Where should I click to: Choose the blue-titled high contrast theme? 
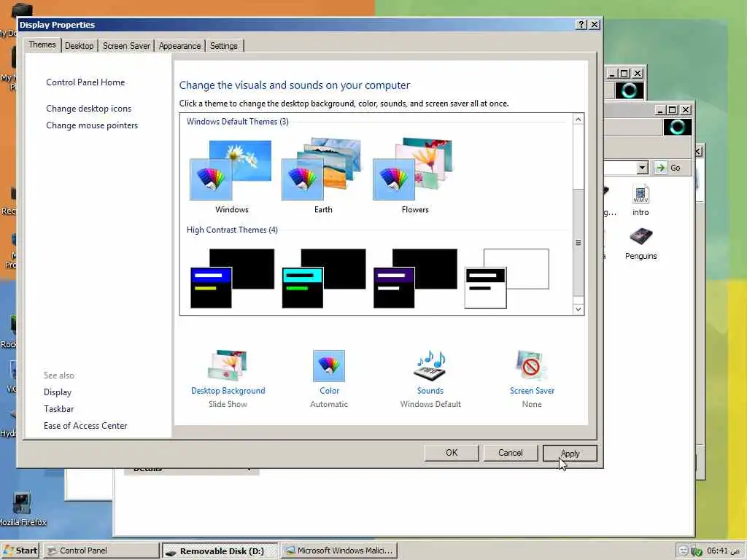232,278
